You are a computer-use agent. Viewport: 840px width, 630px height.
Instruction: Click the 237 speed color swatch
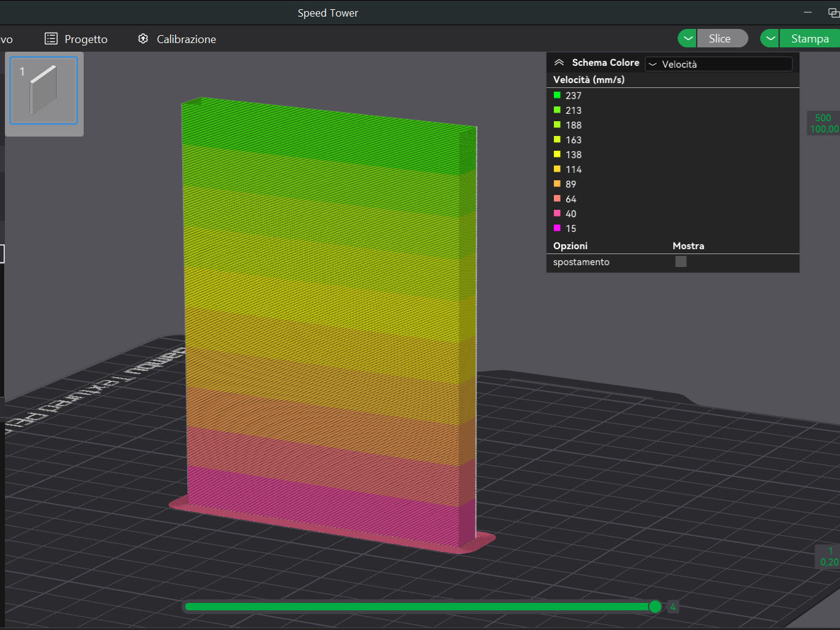pyautogui.click(x=557, y=95)
